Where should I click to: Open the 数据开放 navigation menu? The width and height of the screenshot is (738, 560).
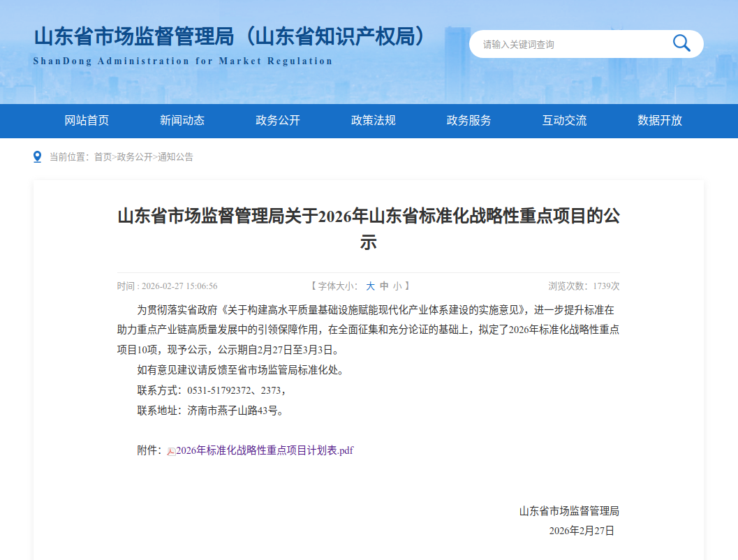point(660,121)
